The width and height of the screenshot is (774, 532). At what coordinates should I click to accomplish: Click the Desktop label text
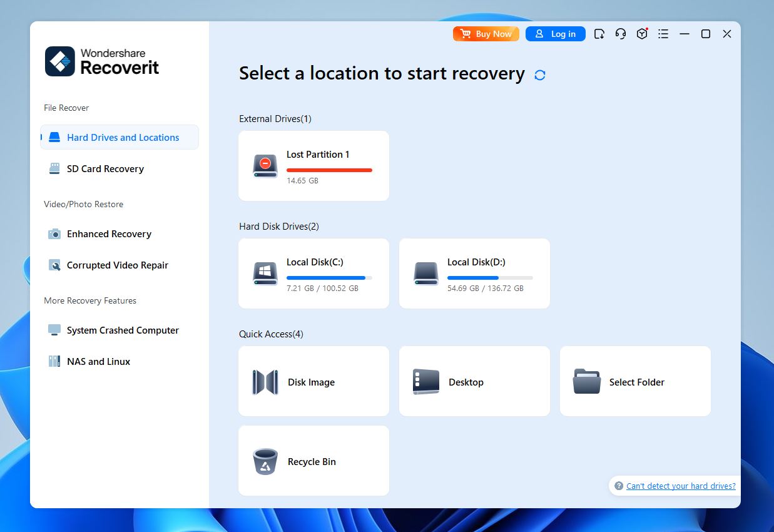pyautogui.click(x=466, y=382)
